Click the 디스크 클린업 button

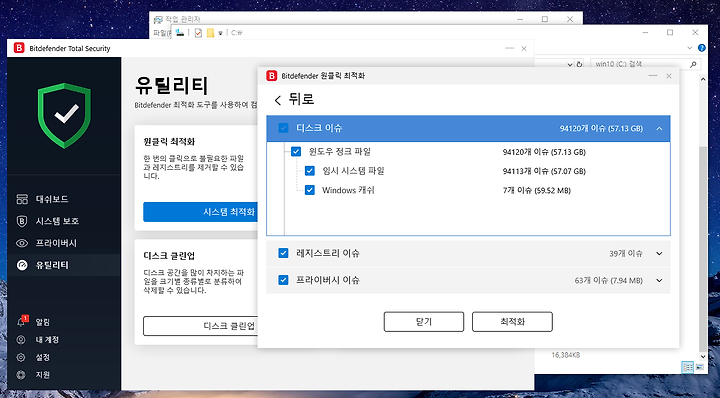tap(200, 326)
